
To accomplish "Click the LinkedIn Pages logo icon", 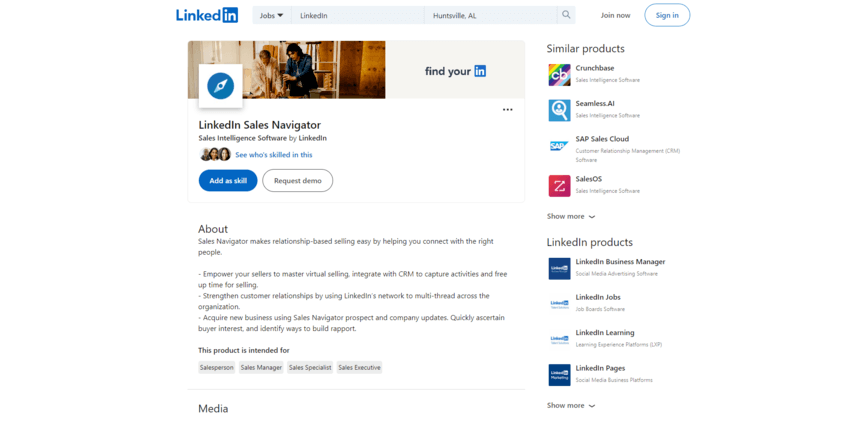I will coord(559,375).
